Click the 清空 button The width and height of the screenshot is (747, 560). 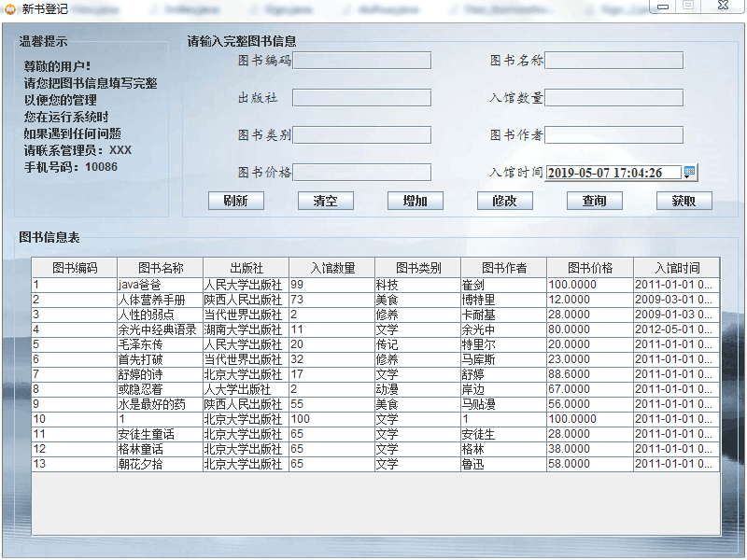click(325, 201)
